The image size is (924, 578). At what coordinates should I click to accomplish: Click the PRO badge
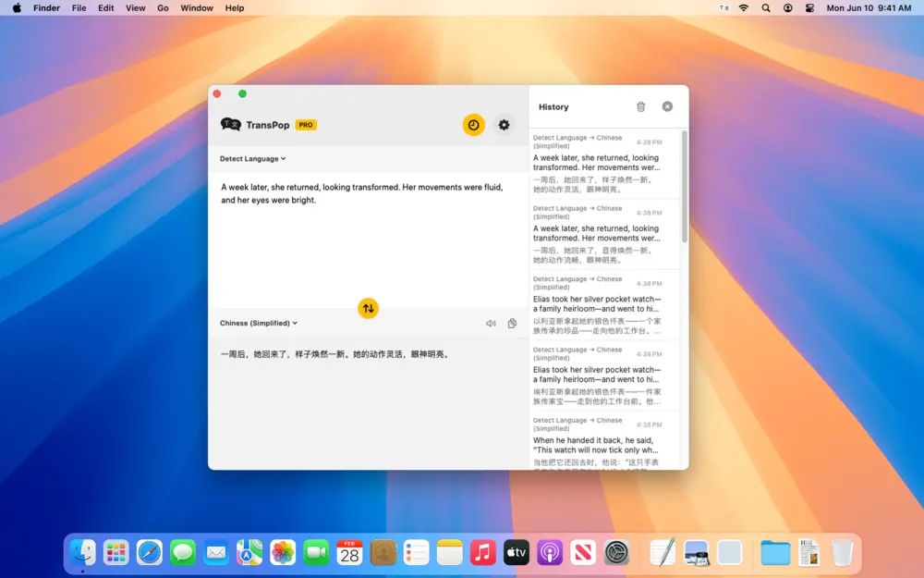tap(305, 124)
